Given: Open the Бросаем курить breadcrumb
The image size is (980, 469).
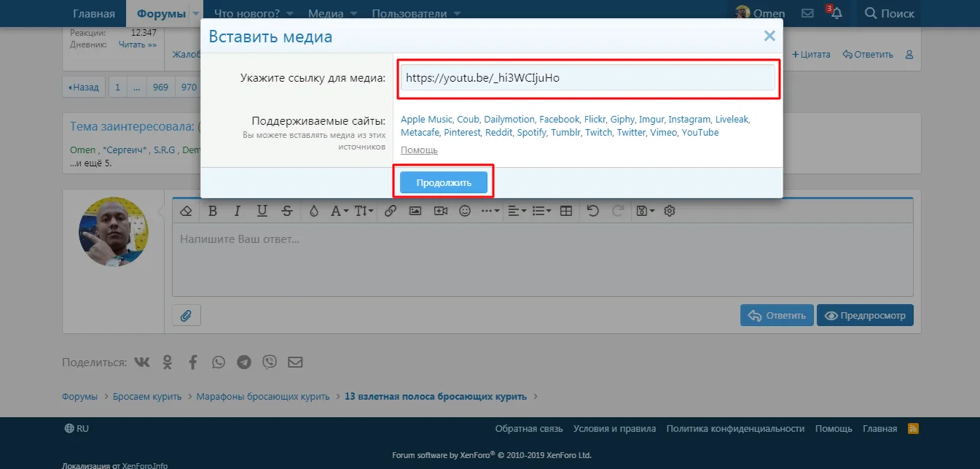Looking at the screenshot, I should pyautogui.click(x=147, y=397).
